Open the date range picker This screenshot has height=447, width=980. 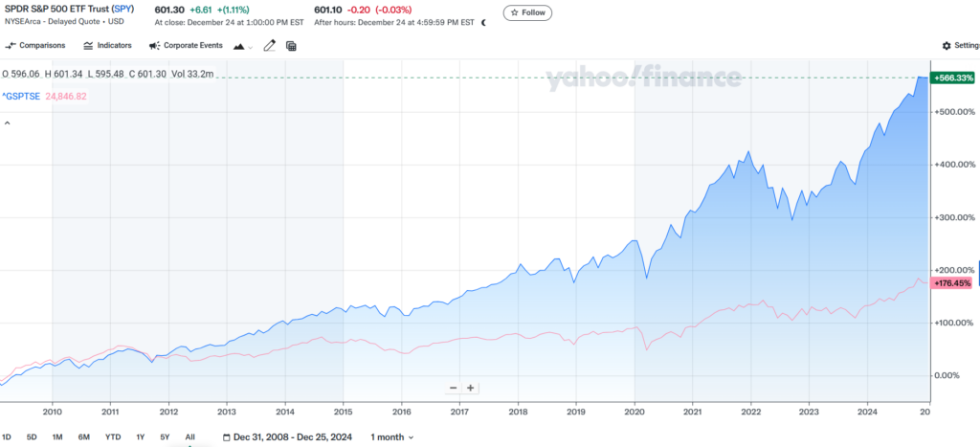coord(292,437)
